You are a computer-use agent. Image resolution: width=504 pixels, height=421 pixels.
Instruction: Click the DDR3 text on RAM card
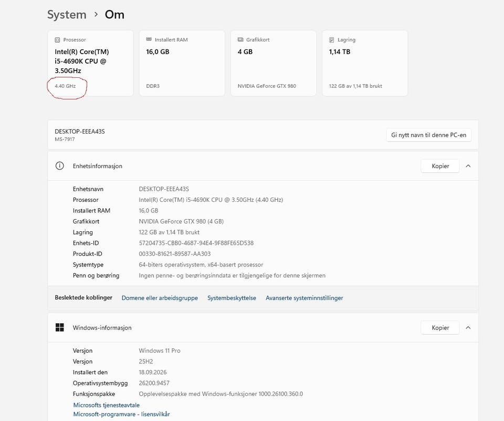pos(153,86)
